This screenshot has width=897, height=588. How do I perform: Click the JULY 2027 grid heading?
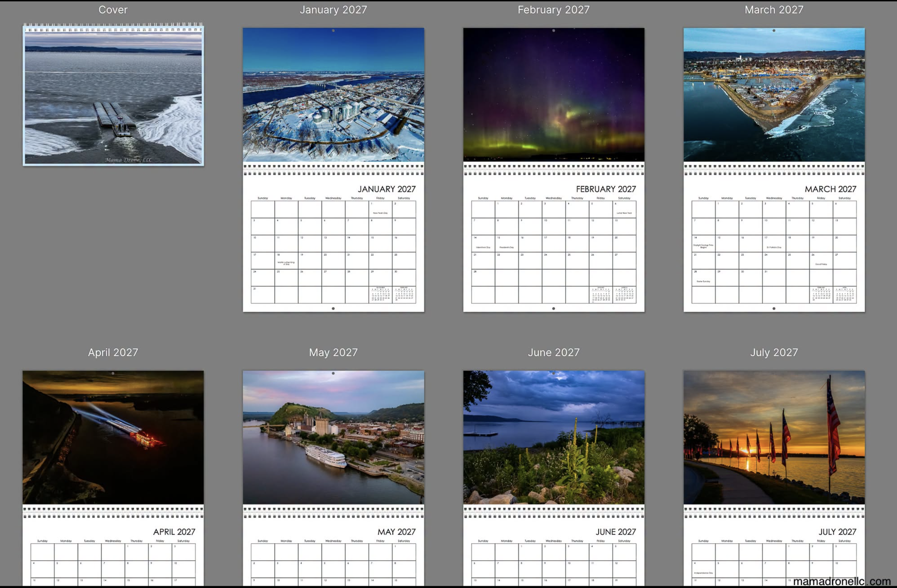coord(837,532)
